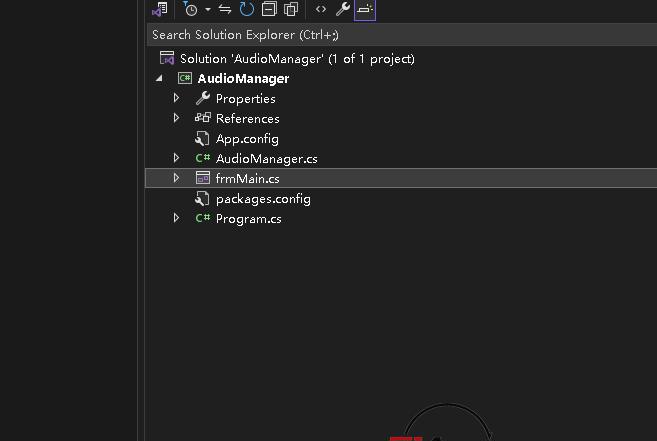The width and height of the screenshot is (657, 441).
Task: Click the Pending Changes Filter clock icon
Action: [x=190, y=9]
